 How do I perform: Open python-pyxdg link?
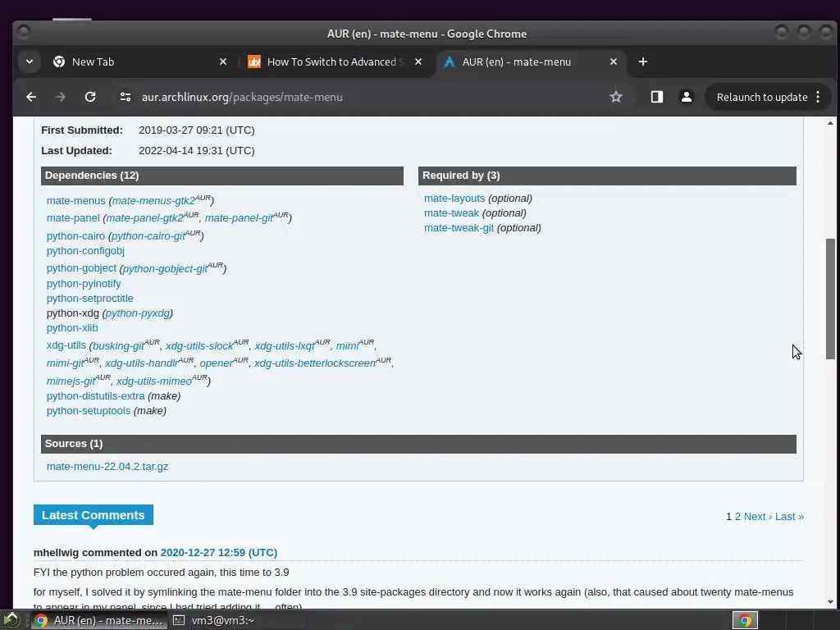(138, 313)
